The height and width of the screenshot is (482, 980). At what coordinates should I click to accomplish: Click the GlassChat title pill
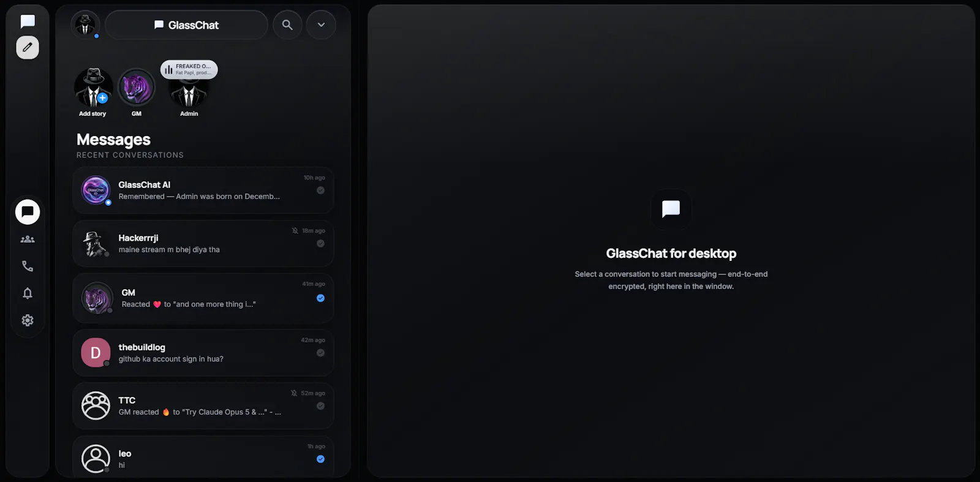pyautogui.click(x=186, y=25)
